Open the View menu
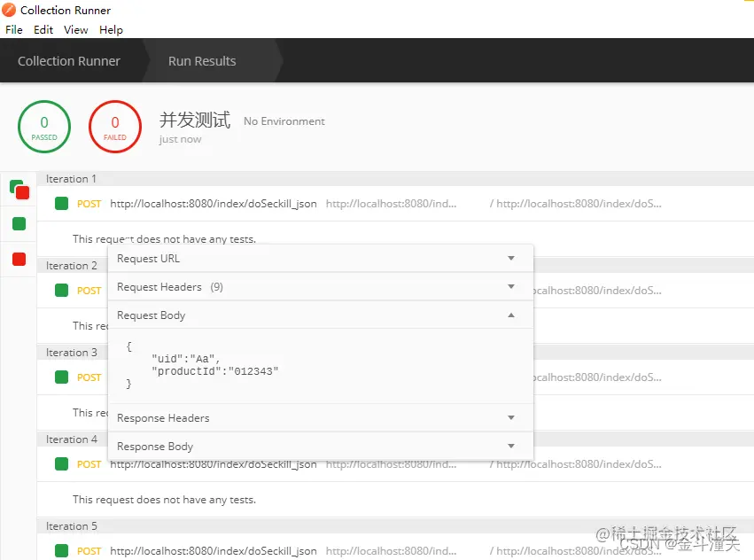The height and width of the screenshot is (560, 754). point(76,30)
